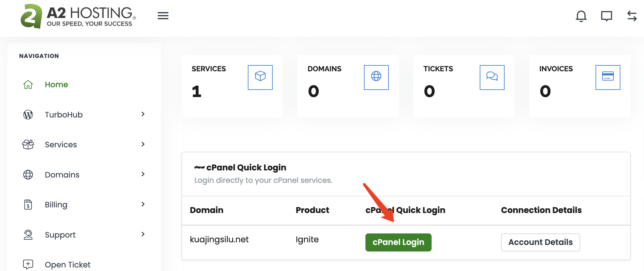The width and height of the screenshot is (644, 271).
Task: Open the INVOICES summary card title
Action: coord(556,69)
